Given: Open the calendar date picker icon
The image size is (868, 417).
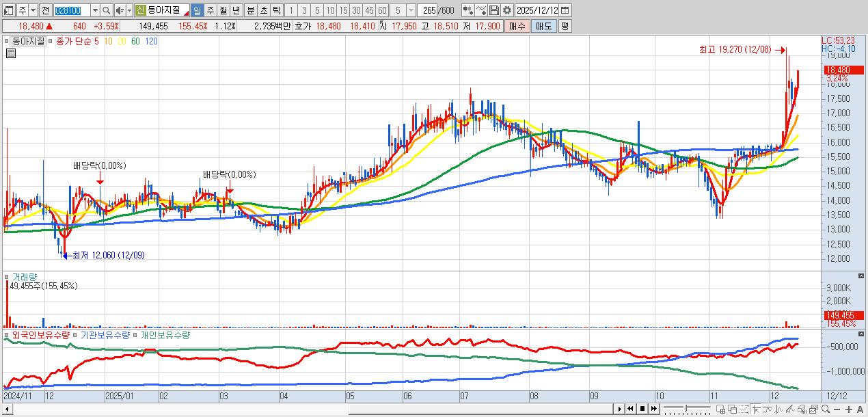Looking at the screenshot, I should [565, 10].
